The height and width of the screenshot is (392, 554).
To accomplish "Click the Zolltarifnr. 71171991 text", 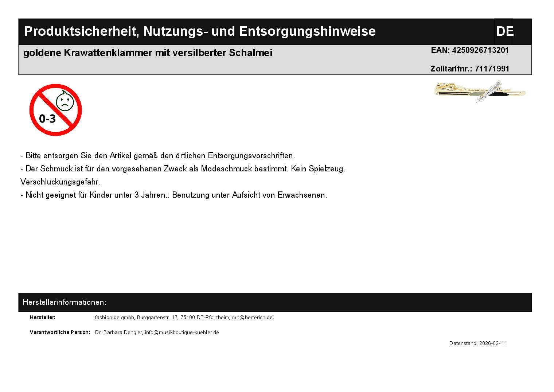I will (x=469, y=69).
